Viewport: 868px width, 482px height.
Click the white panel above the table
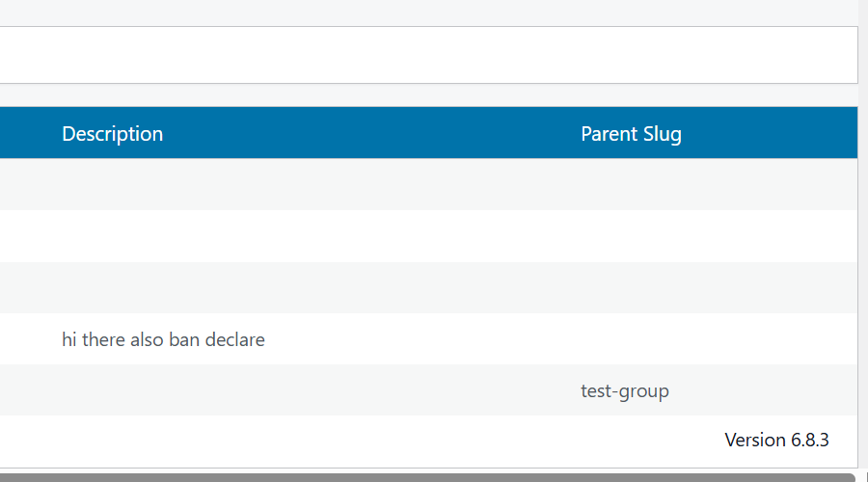pyautogui.click(x=429, y=55)
